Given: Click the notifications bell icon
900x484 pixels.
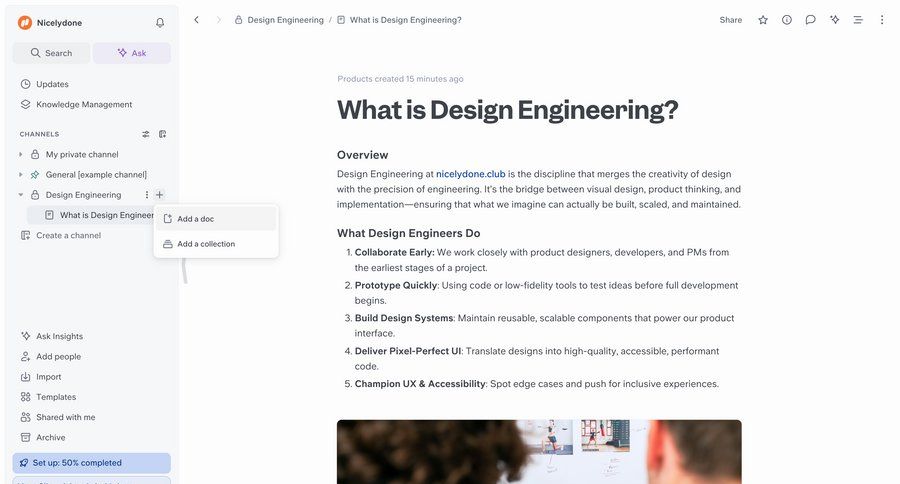Looking at the screenshot, I should [x=160, y=22].
